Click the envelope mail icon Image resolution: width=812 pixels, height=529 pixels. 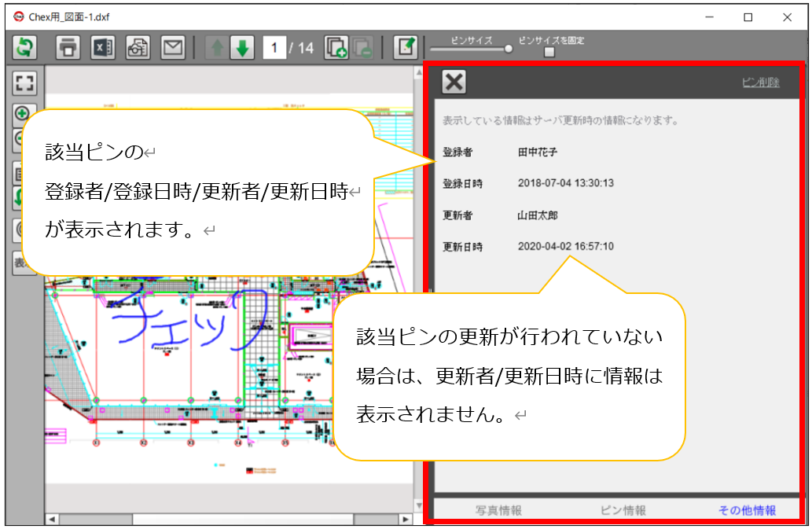point(173,47)
